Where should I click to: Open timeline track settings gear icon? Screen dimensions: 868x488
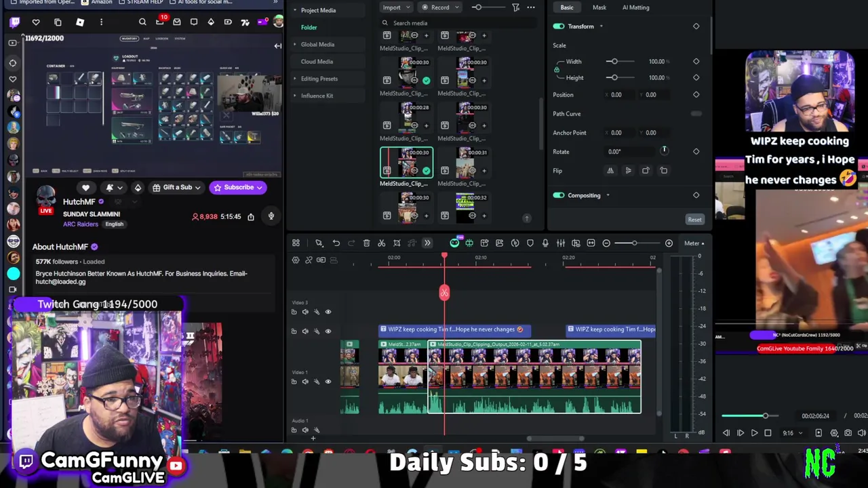(296, 260)
